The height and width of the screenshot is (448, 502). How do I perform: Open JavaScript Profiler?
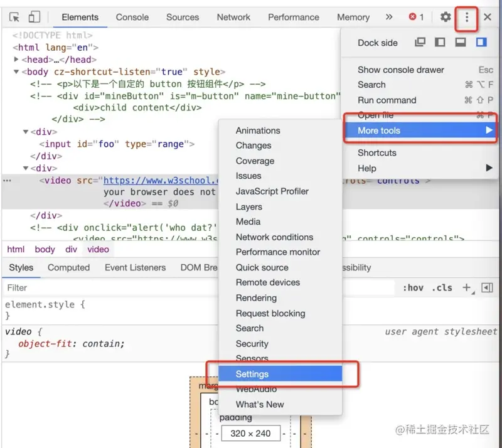[x=280, y=191]
